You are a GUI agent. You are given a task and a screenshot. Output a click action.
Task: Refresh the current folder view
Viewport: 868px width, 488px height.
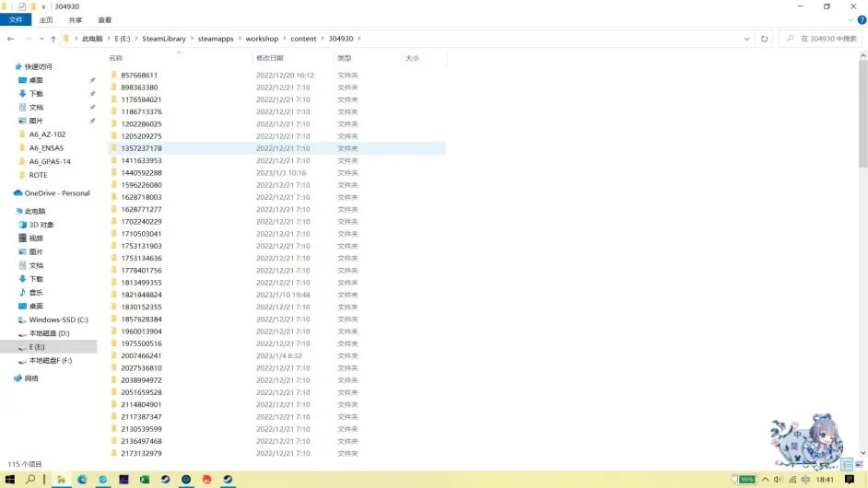coord(764,39)
